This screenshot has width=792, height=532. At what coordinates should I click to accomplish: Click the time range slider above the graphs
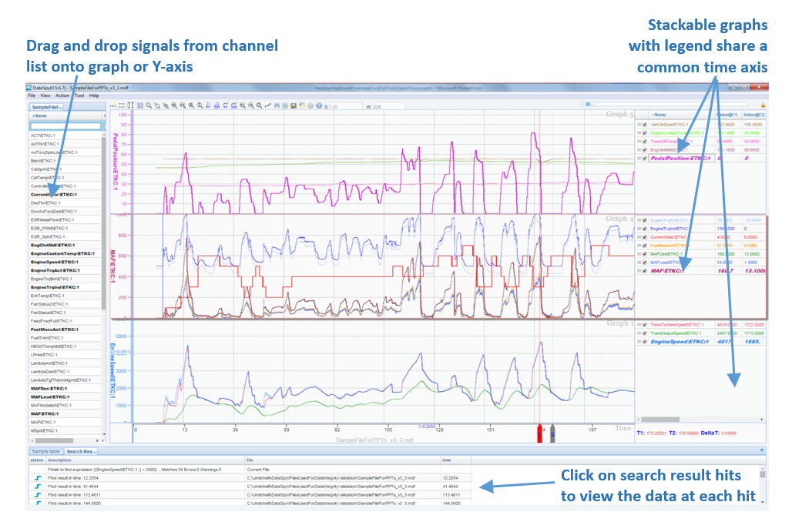587,105
